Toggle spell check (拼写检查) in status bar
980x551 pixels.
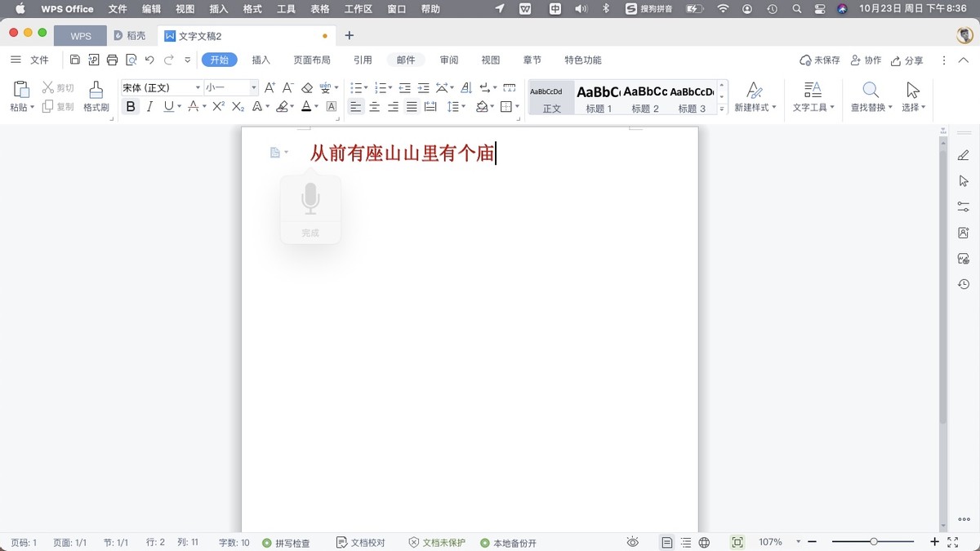tap(287, 543)
